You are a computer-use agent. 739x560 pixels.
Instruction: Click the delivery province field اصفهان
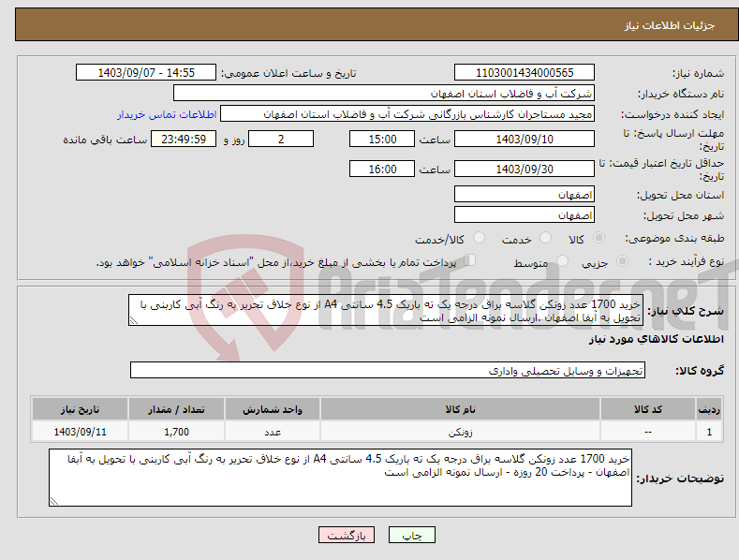point(525,194)
